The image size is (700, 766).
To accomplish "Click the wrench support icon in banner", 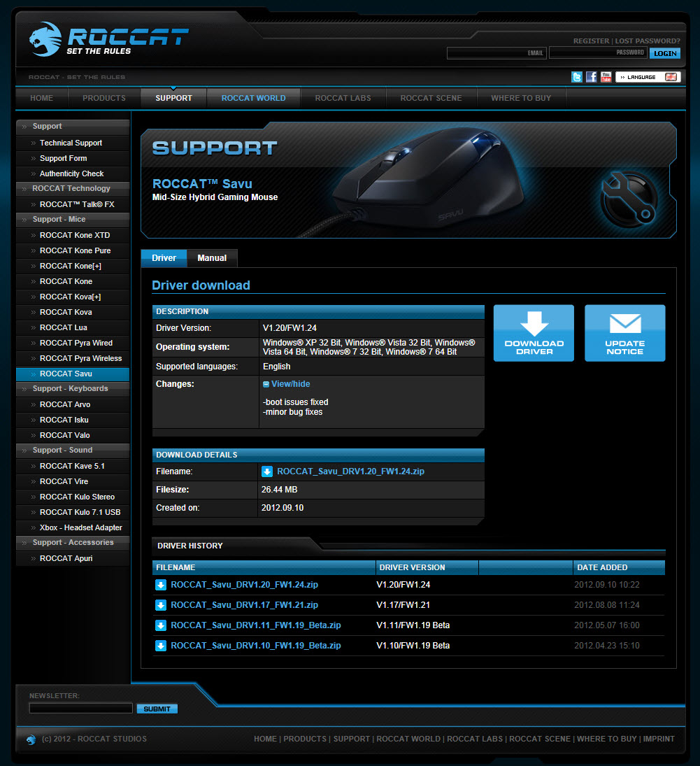I will (629, 199).
